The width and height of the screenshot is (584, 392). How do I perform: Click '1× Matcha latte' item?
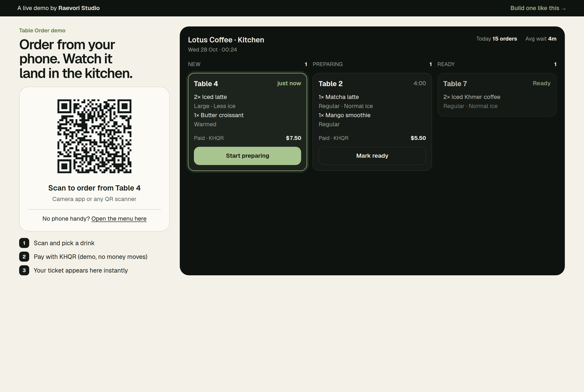[339, 97]
